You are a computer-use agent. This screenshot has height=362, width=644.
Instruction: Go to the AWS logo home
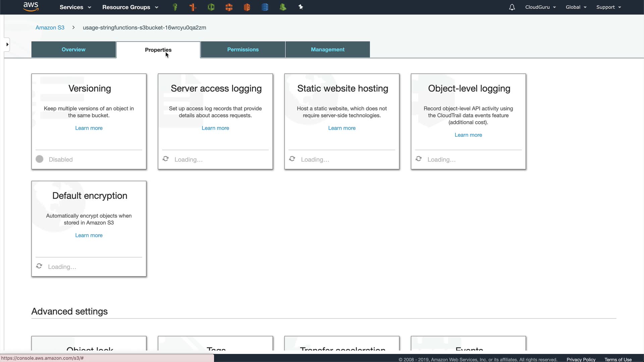point(31,7)
